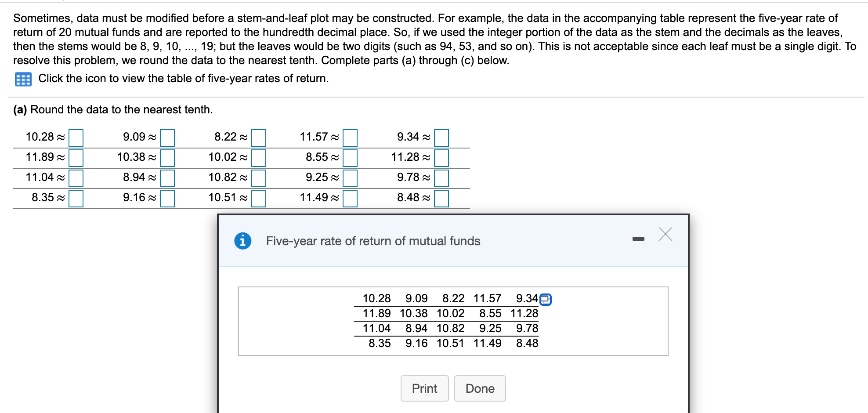Close the Five-year rate of return popup
Screen dimensions: 868x413
[665, 235]
